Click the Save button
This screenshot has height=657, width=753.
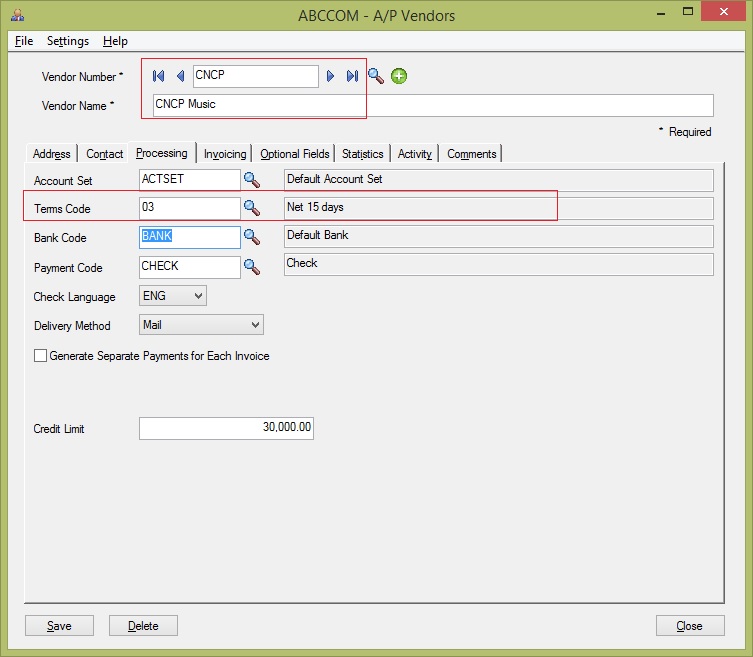point(59,626)
